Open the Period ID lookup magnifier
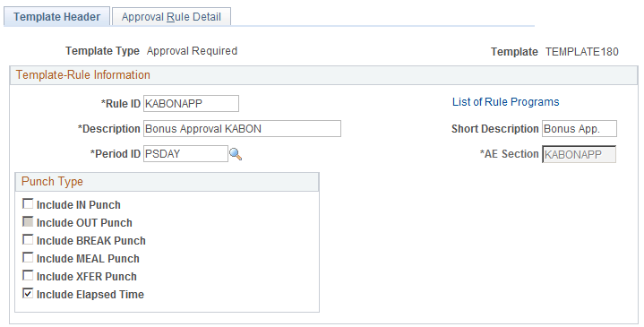The height and width of the screenshot is (327, 644). [x=236, y=154]
